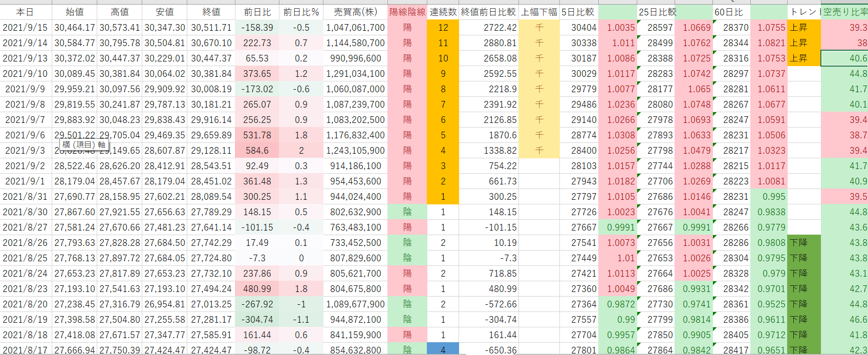Select the 下降 cell in the 2021/8/19 row
The width and height of the screenshot is (868, 355).
[804, 319]
